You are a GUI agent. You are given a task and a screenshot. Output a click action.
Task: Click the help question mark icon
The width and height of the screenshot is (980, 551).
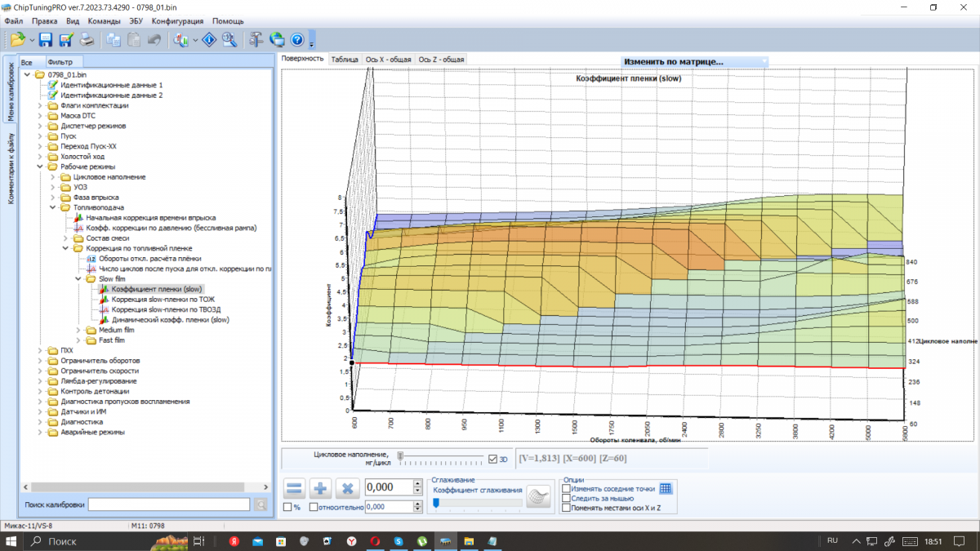(x=297, y=39)
